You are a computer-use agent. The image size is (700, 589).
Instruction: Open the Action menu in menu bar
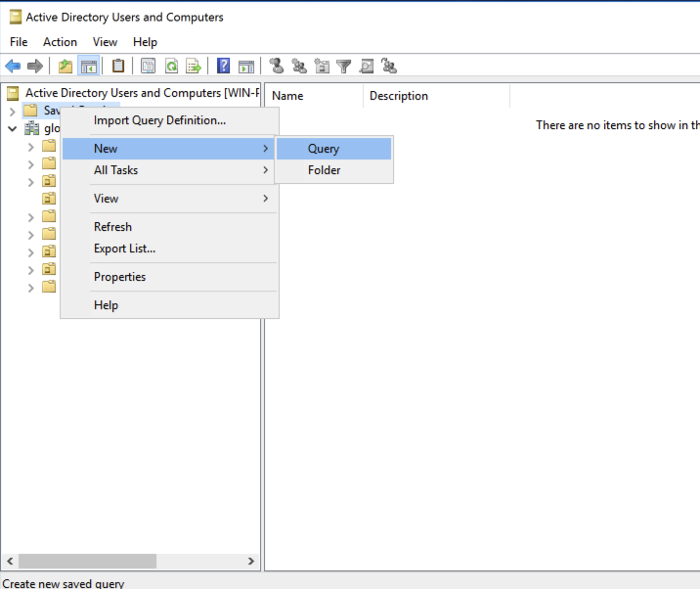point(60,42)
